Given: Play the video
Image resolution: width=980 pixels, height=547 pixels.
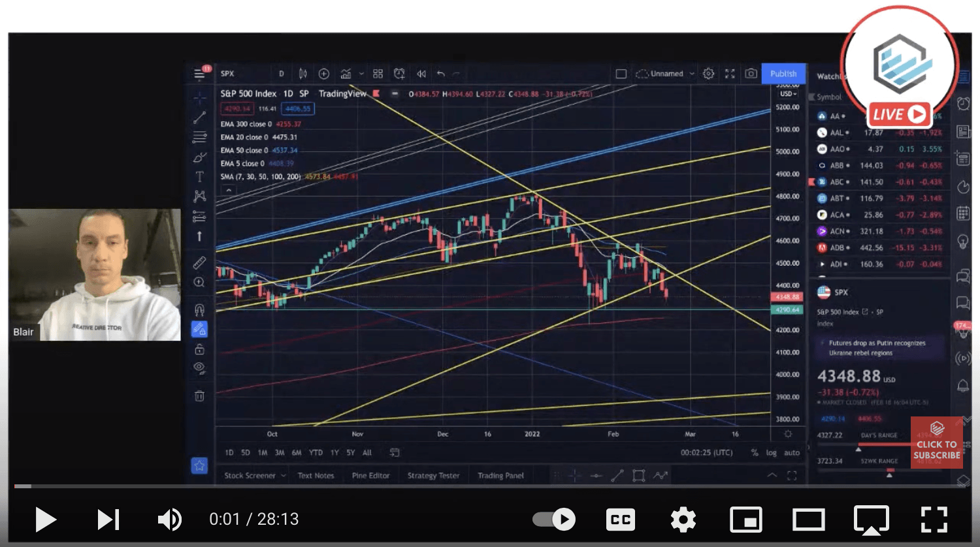Looking at the screenshot, I should (x=45, y=520).
